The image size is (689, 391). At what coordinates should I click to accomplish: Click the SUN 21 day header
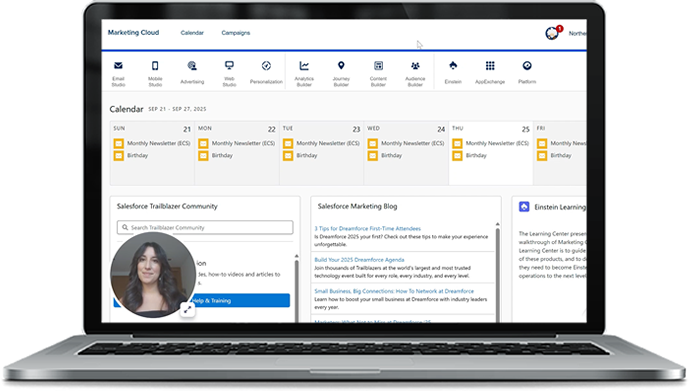[152, 129]
